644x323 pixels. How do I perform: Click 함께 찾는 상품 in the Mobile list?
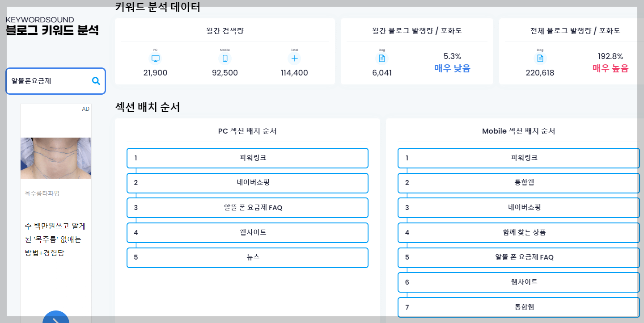(x=519, y=232)
